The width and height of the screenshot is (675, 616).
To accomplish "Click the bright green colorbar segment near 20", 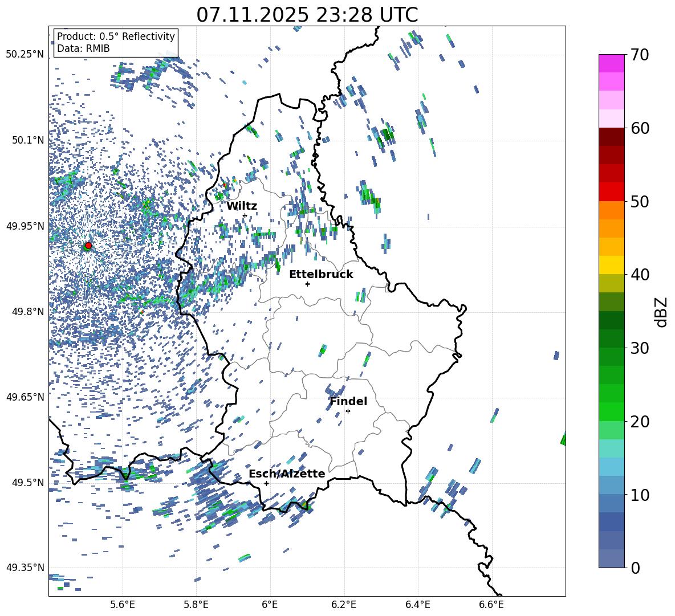I will [611, 411].
